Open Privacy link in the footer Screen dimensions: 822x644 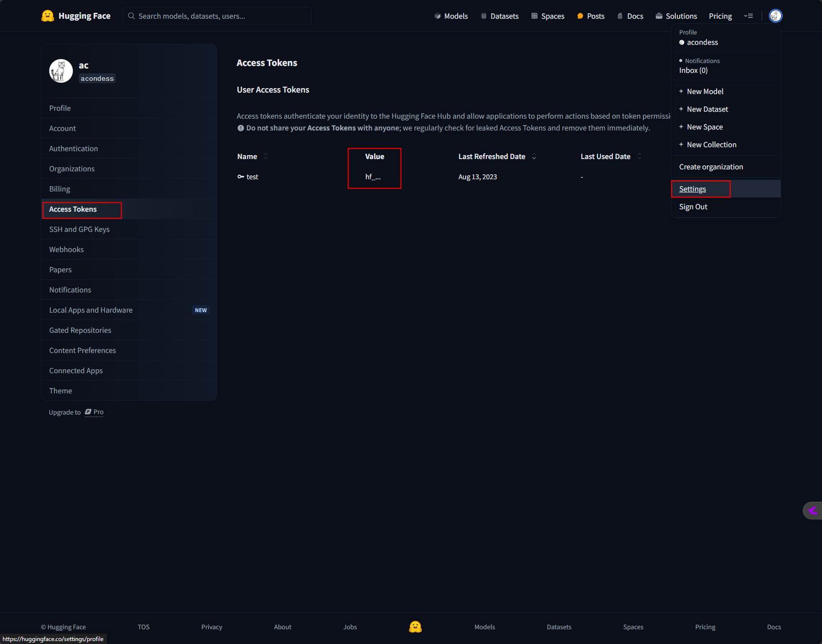[212, 627]
